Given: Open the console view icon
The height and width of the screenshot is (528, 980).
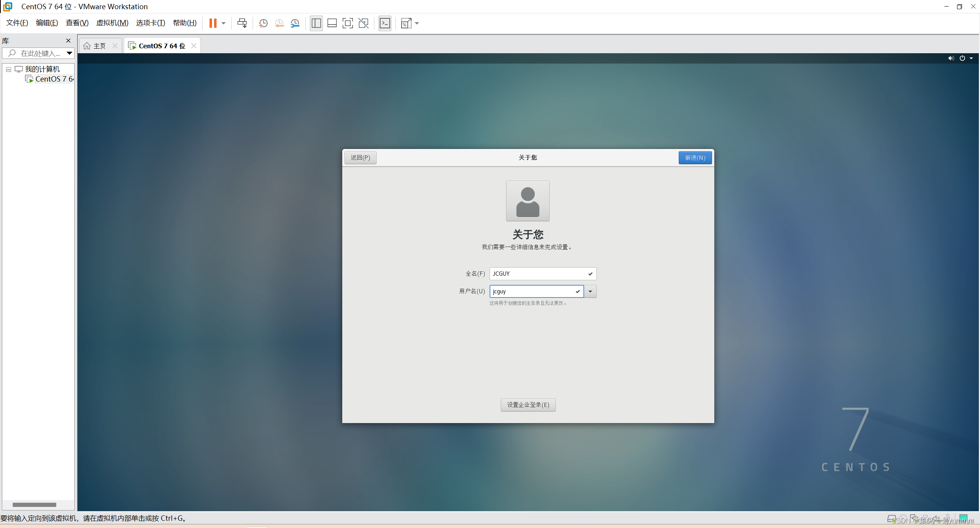Looking at the screenshot, I should click(x=385, y=23).
